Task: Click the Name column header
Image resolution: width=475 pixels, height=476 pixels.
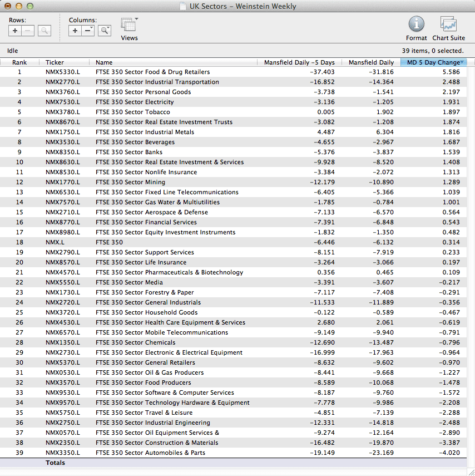Action: click(104, 62)
